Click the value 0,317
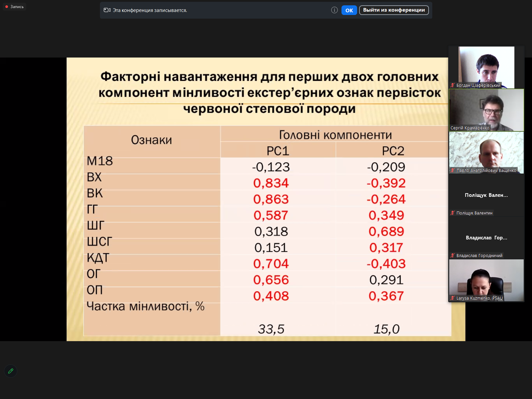532x399 pixels. coord(386,247)
